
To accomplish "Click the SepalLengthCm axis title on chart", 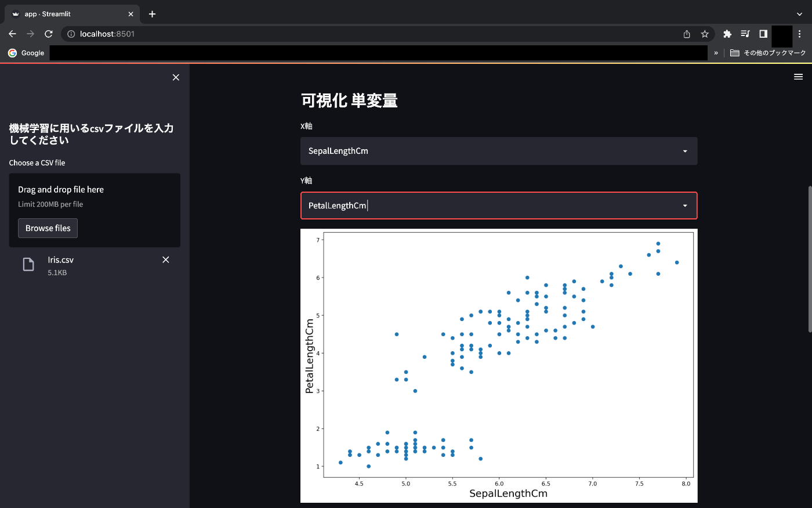I will coord(508,493).
